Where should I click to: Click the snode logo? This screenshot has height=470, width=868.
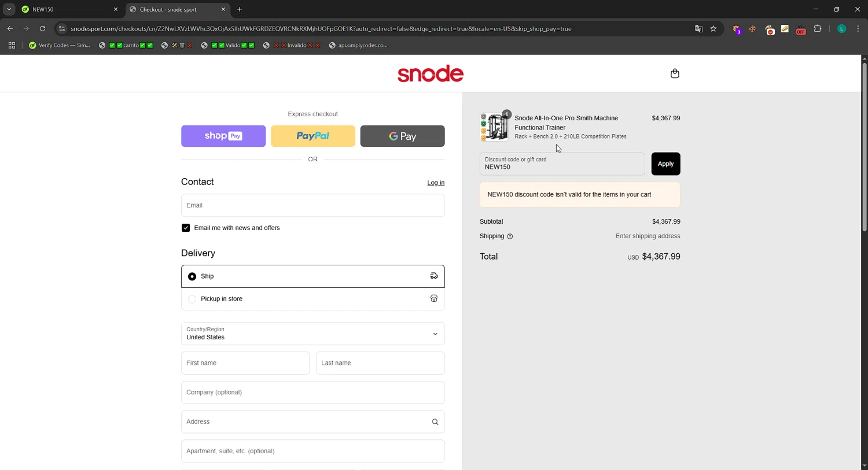(431, 73)
